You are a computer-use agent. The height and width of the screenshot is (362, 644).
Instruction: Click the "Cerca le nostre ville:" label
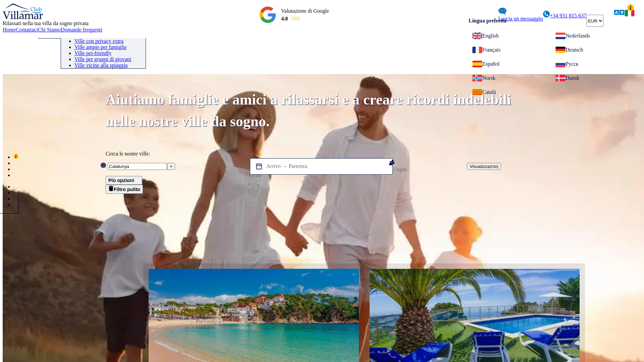click(128, 154)
